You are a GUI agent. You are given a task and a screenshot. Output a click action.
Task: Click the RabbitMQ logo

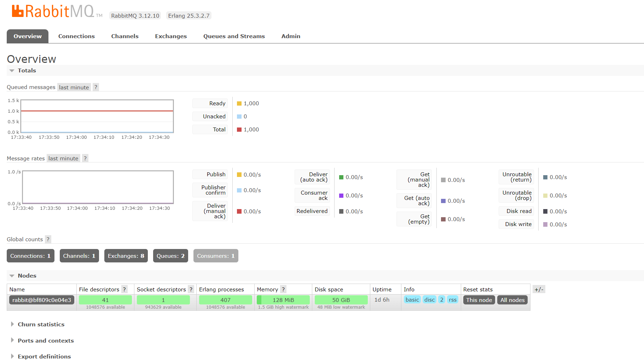click(x=57, y=11)
